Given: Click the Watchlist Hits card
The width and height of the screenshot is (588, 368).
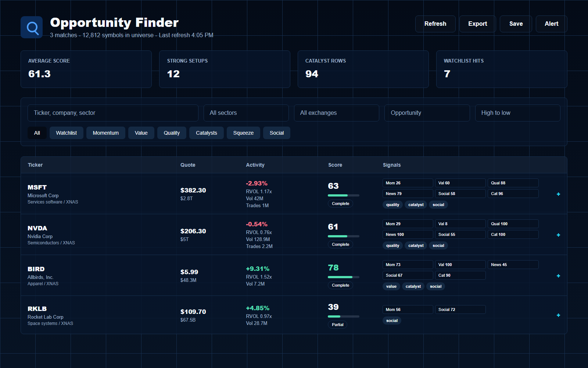Looking at the screenshot, I should [x=502, y=69].
